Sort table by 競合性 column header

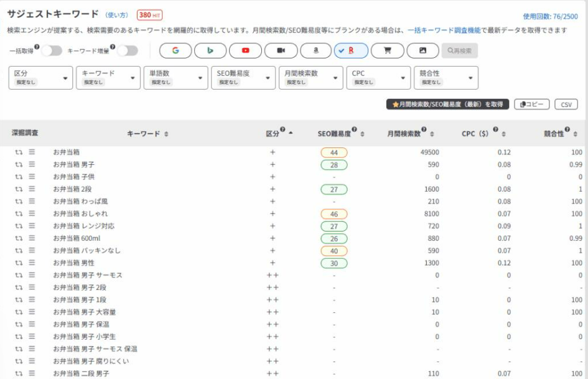click(x=560, y=133)
